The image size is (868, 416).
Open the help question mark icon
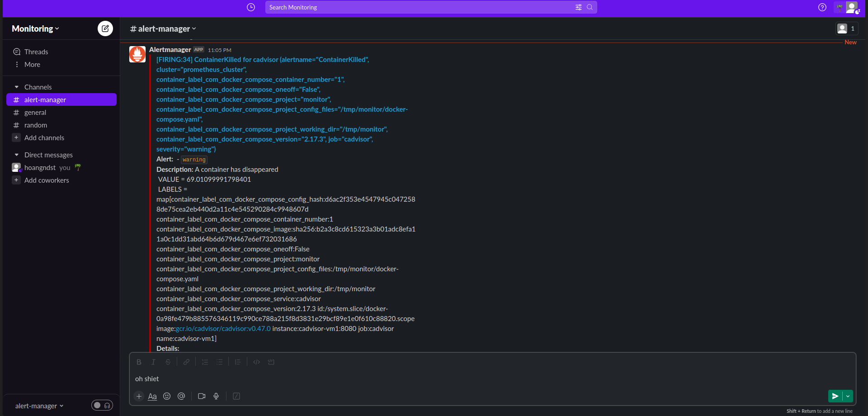click(x=822, y=7)
